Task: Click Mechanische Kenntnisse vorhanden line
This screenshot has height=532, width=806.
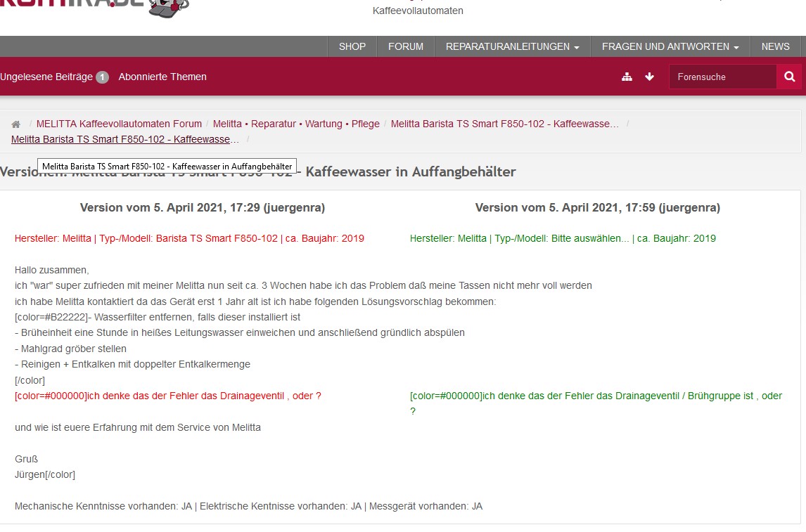Action: (249, 506)
